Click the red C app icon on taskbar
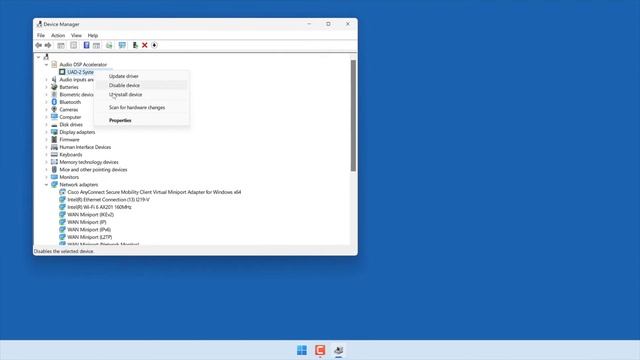 coord(320,350)
